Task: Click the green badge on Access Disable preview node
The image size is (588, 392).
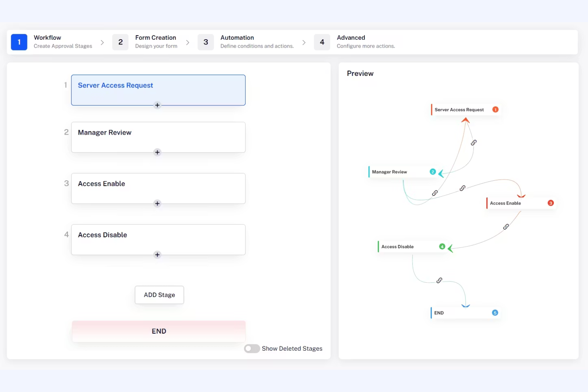Action: click(442, 246)
